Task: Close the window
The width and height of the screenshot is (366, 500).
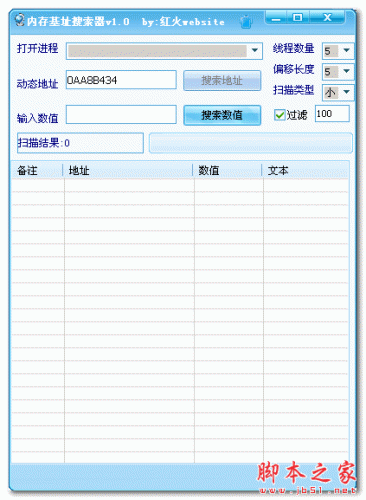Action: pos(327,18)
